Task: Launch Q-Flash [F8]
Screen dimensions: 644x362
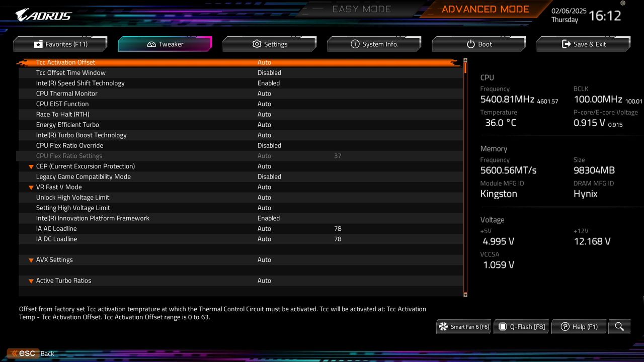Action: point(522,327)
